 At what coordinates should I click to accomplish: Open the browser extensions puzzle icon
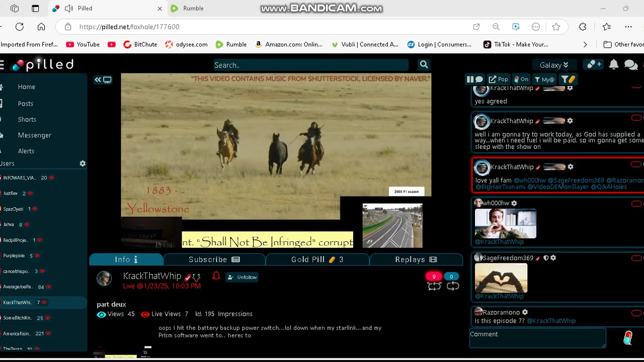point(583,27)
